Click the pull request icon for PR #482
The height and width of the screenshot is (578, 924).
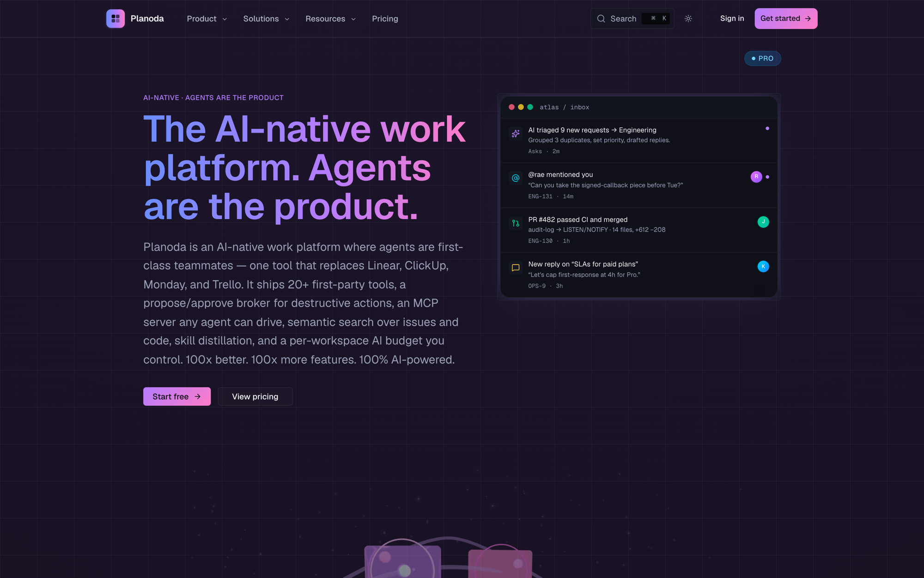coord(516,223)
